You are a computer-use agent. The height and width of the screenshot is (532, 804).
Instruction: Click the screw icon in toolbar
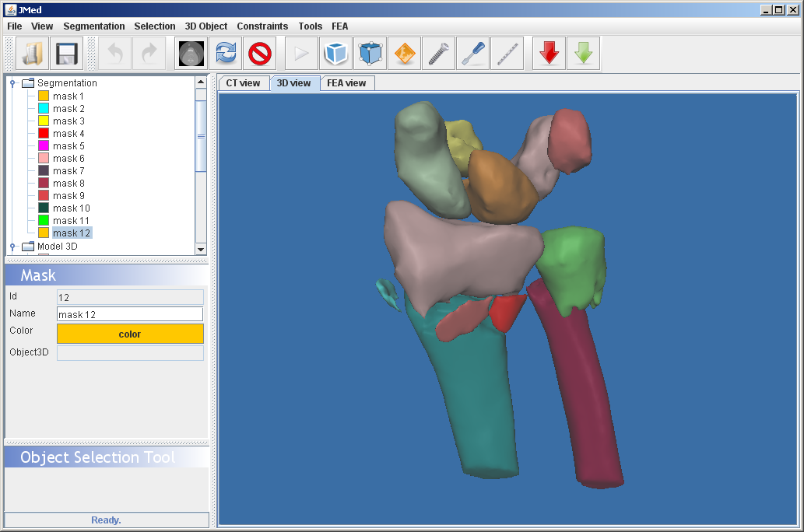click(439, 54)
